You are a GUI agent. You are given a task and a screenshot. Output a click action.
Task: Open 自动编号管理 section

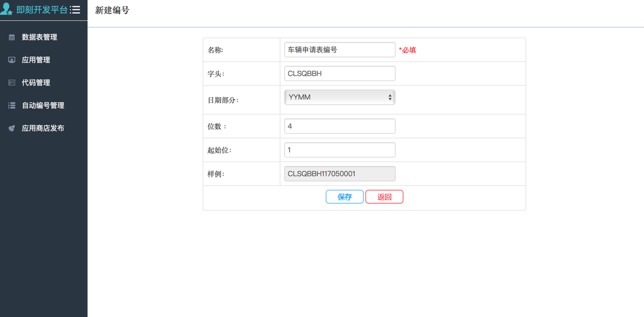point(43,105)
